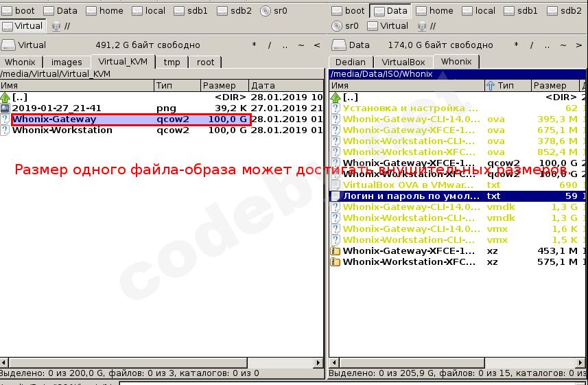
Task: Go to root with / button in left panel
Action: (269, 45)
